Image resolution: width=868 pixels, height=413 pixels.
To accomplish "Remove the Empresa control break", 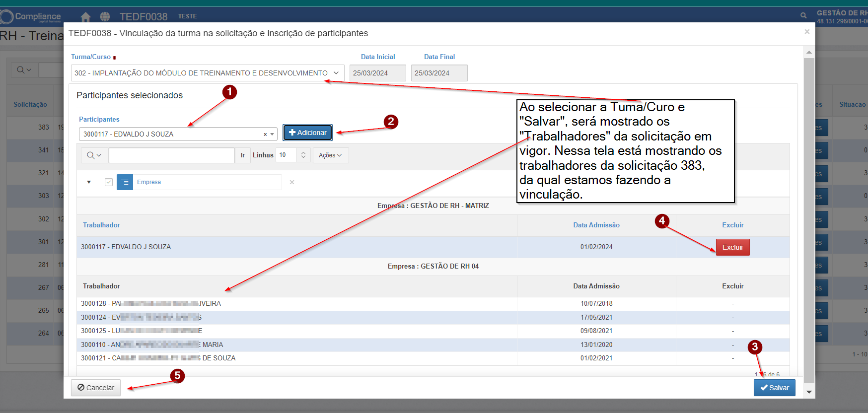I will [x=292, y=182].
